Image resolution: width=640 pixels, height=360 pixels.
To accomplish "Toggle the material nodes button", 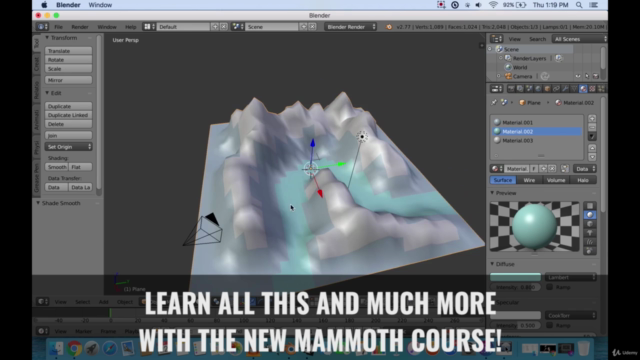I will [x=565, y=169].
